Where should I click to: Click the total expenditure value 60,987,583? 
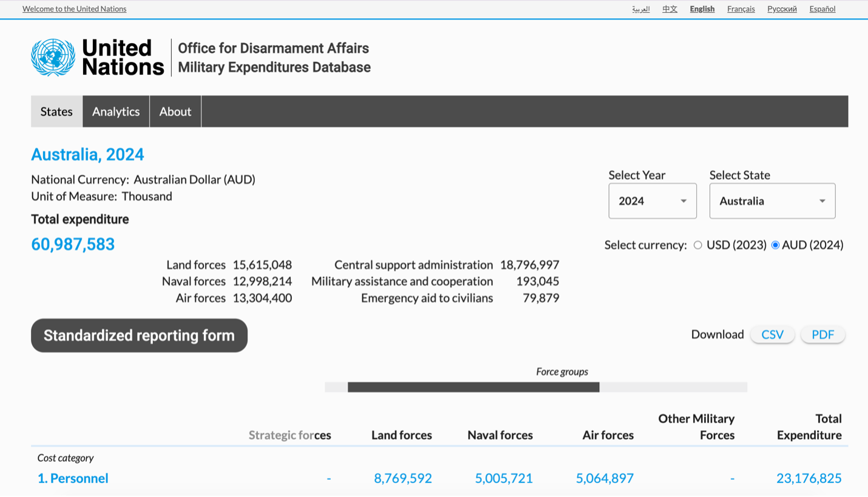click(73, 244)
